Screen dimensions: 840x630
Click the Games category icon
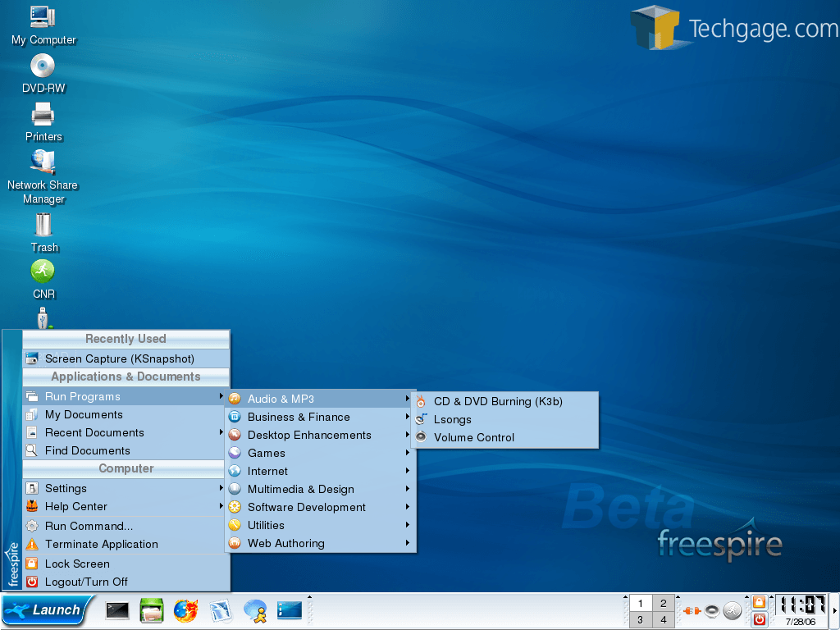(x=235, y=453)
